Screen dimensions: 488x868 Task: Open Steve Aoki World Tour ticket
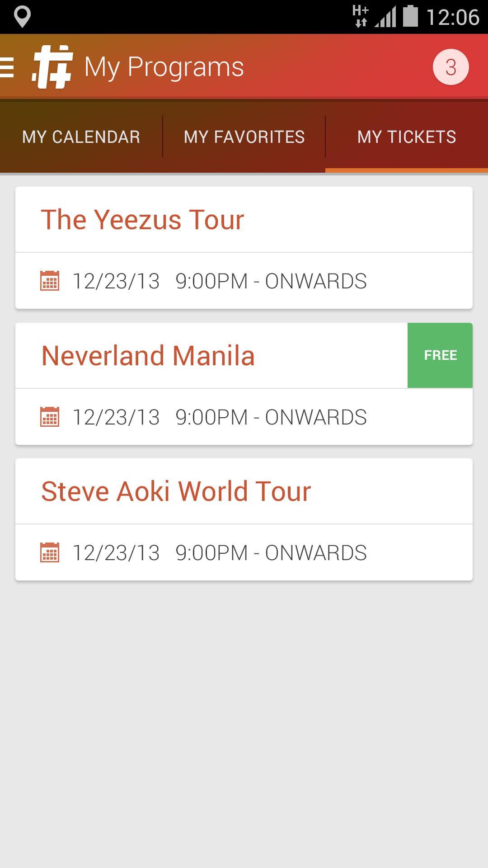pyautogui.click(x=244, y=491)
